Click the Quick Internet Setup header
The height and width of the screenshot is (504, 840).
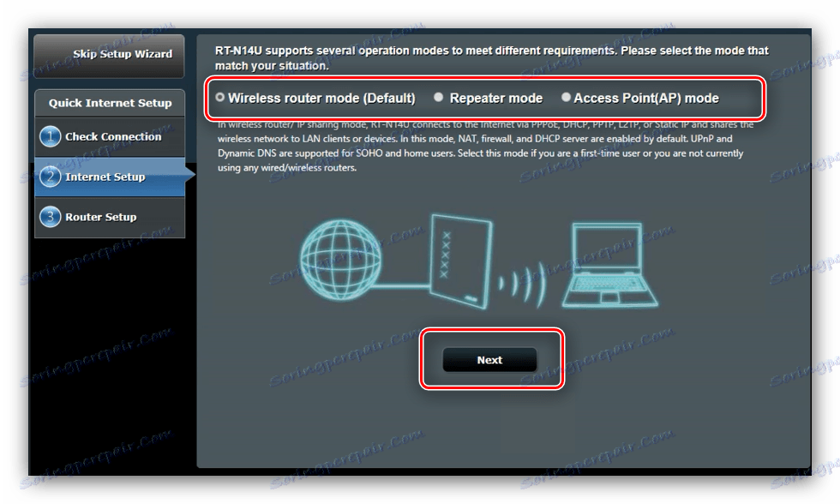tap(110, 103)
